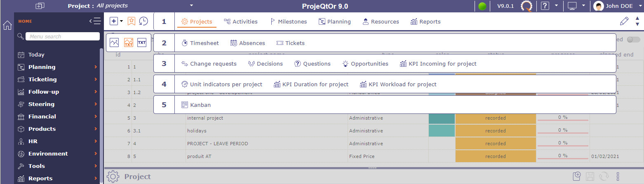The image size is (644, 184).
Task: Select icon-only display mode for menu bar
Action: point(115,42)
